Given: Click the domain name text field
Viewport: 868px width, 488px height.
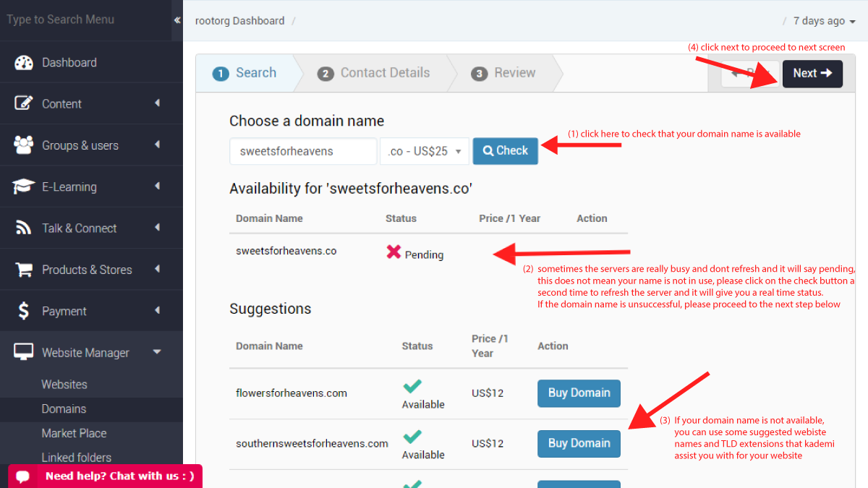Looking at the screenshot, I should coord(303,152).
